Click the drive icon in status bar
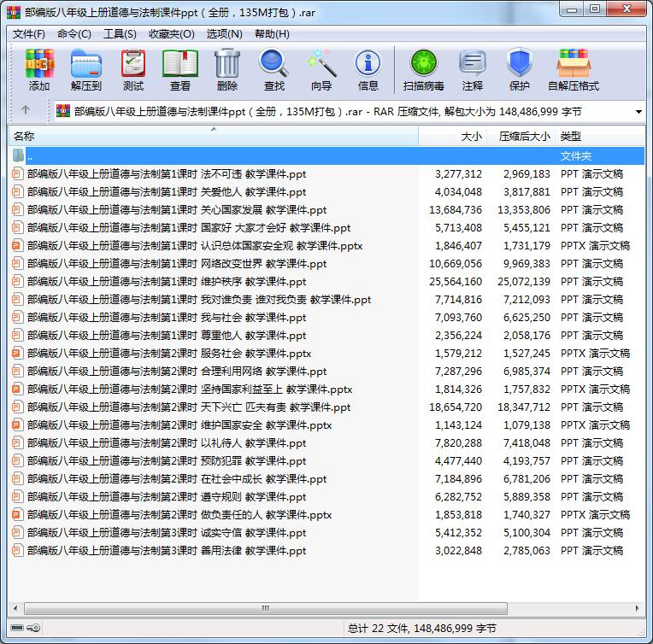Viewport: 653px width, 644px height. click(x=17, y=628)
